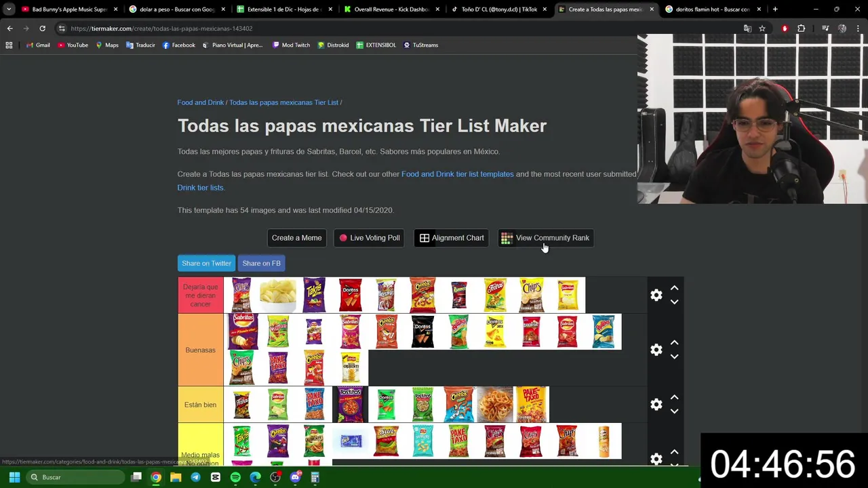Switch to 'doritos flamin hot' search tab
The width and height of the screenshot is (868, 488).
point(712,9)
